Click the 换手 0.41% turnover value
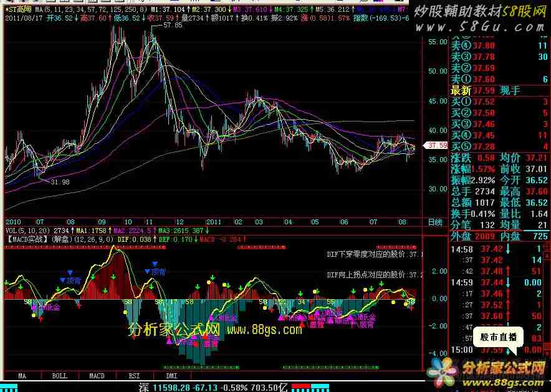551x392 pixels. (x=484, y=214)
